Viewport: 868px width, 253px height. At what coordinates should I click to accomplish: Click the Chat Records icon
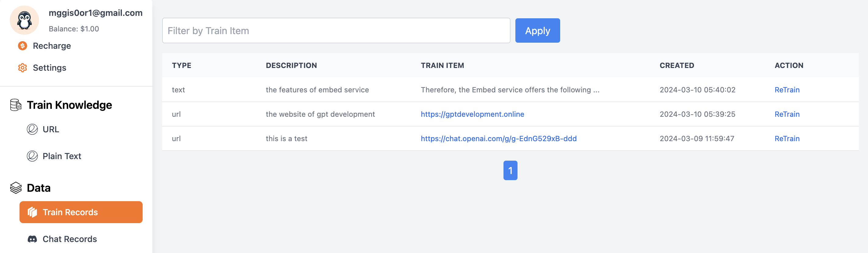coord(32,239)
